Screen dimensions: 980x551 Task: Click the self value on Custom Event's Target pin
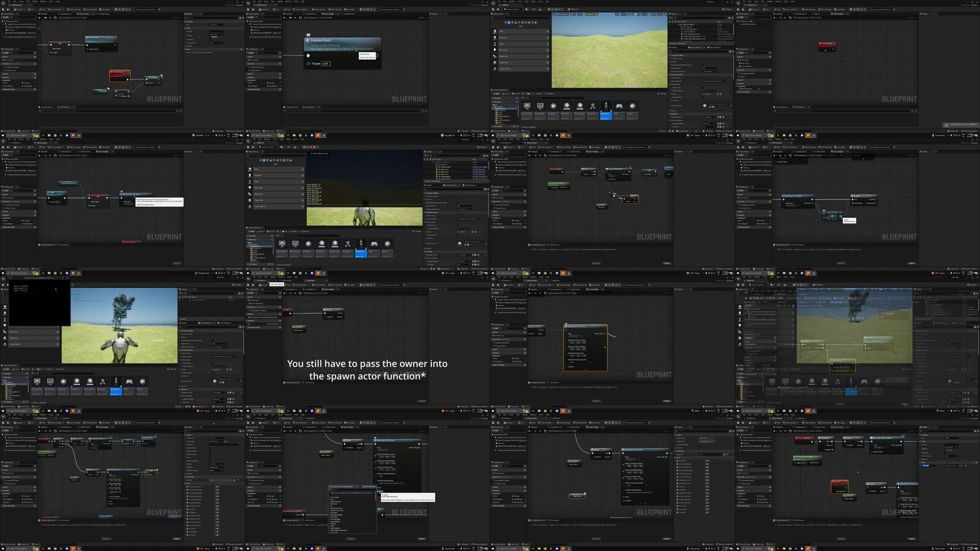[325, 64]
